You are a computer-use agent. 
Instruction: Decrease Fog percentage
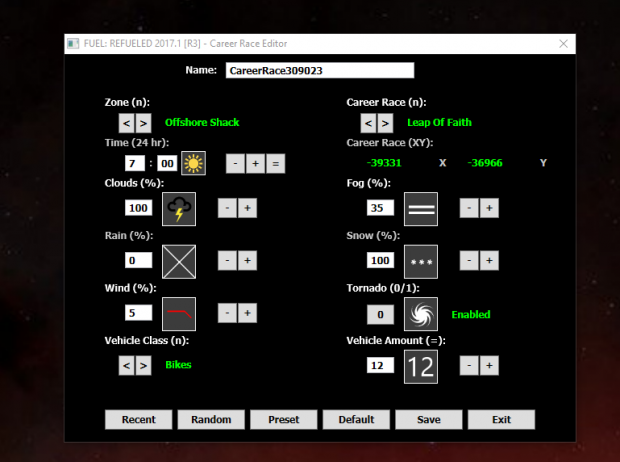point(469,208)
